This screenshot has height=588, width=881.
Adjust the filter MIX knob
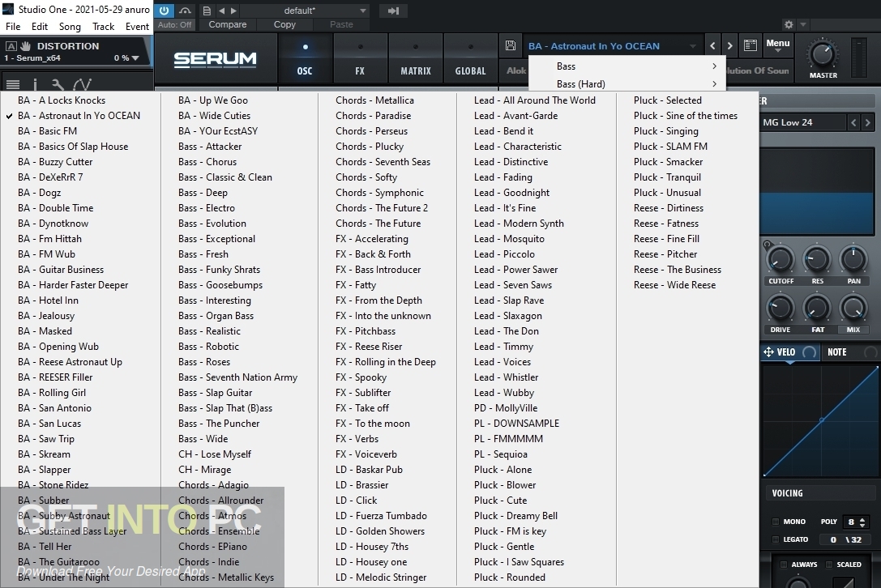pyautogui.click(x=853, y=309)
